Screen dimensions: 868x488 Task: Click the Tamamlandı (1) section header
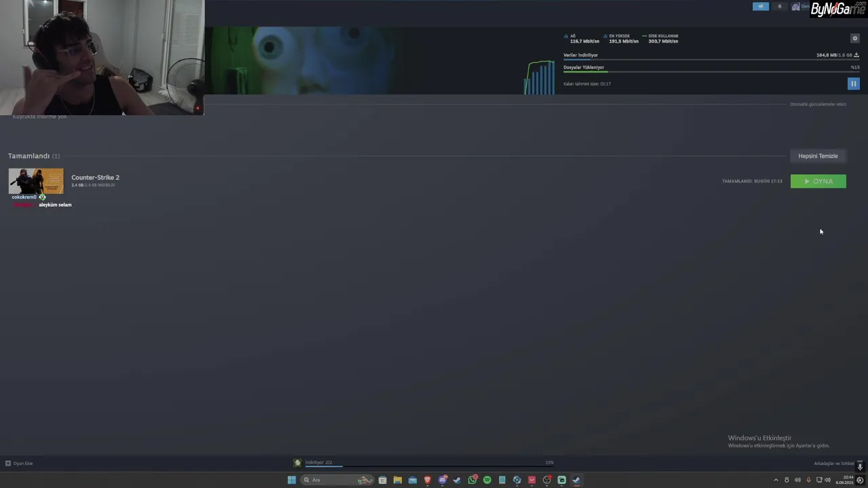click(34, 156)
